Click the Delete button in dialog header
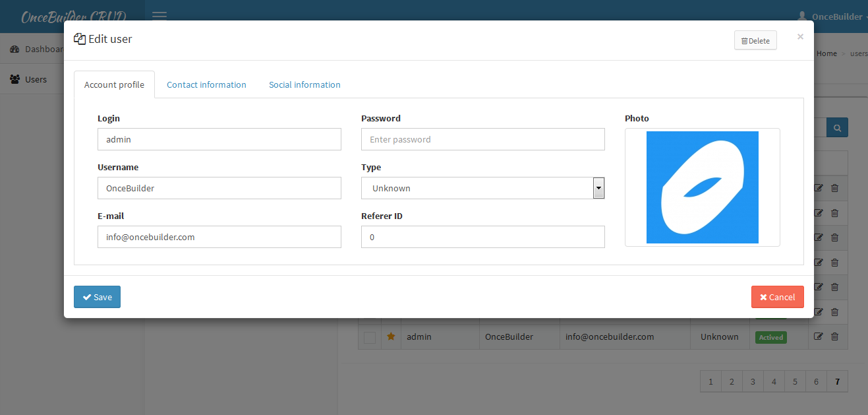Viewport: 868px width, 415px height. point(755,40)
